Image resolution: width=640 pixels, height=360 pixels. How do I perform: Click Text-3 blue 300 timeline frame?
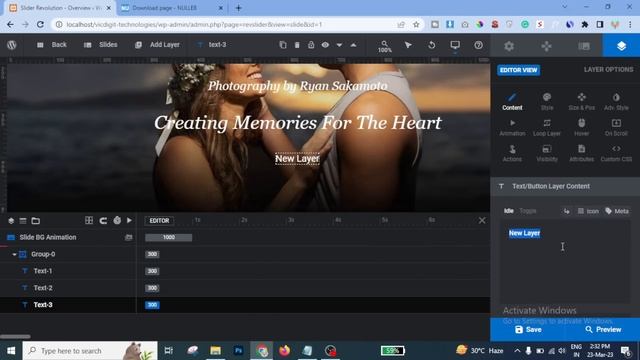[152, 305]
